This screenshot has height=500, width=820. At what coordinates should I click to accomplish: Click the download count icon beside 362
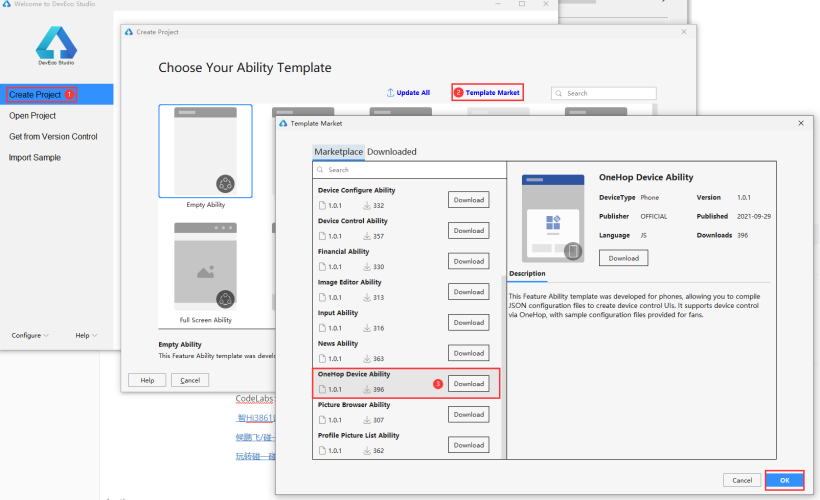367,450
